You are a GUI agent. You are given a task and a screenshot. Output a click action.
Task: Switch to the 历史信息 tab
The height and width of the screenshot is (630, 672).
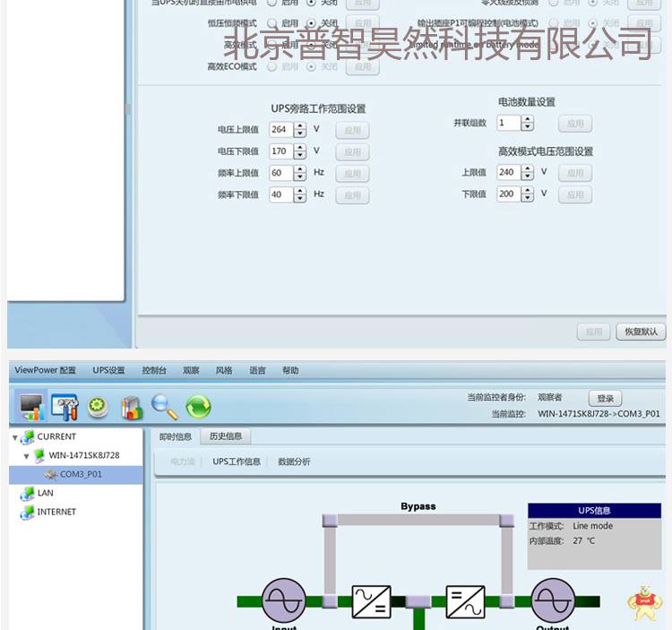[x=226, y=436]
